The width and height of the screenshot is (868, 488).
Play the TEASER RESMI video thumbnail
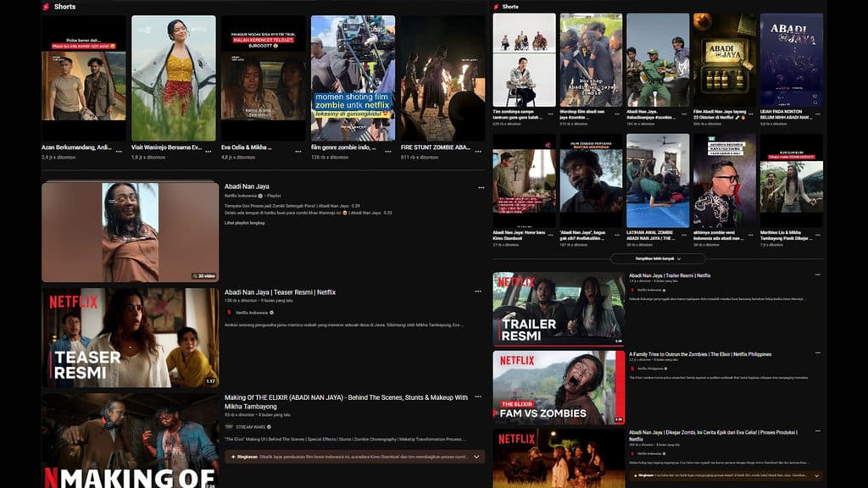pos(130,337)
